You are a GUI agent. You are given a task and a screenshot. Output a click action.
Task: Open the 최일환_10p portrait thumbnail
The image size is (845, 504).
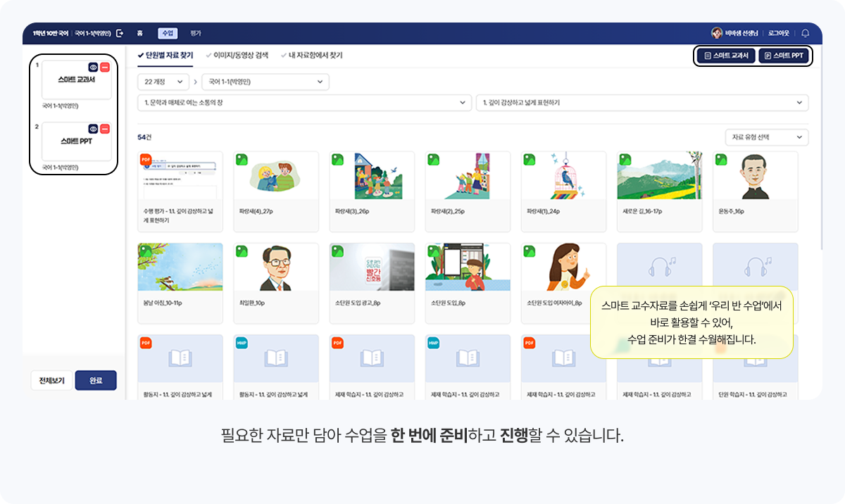coord(276,267)
